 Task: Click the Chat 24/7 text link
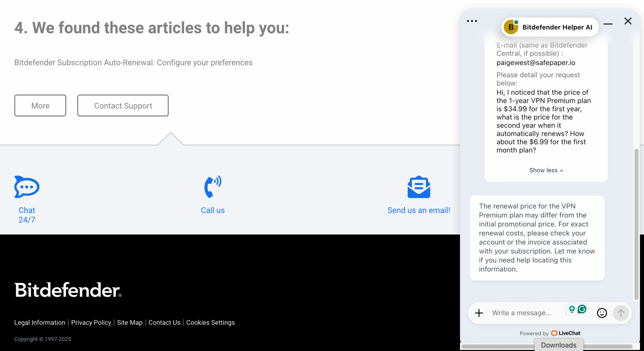pos(27,215)
